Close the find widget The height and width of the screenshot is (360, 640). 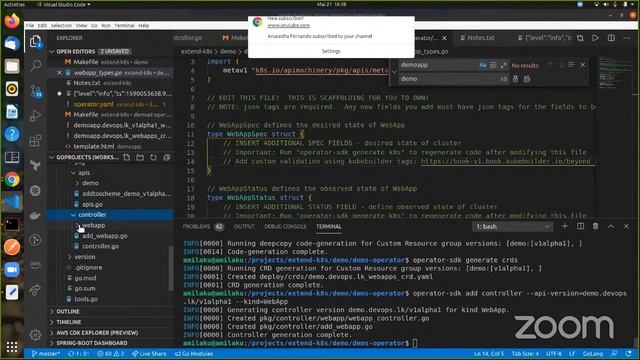click(583, 65)
